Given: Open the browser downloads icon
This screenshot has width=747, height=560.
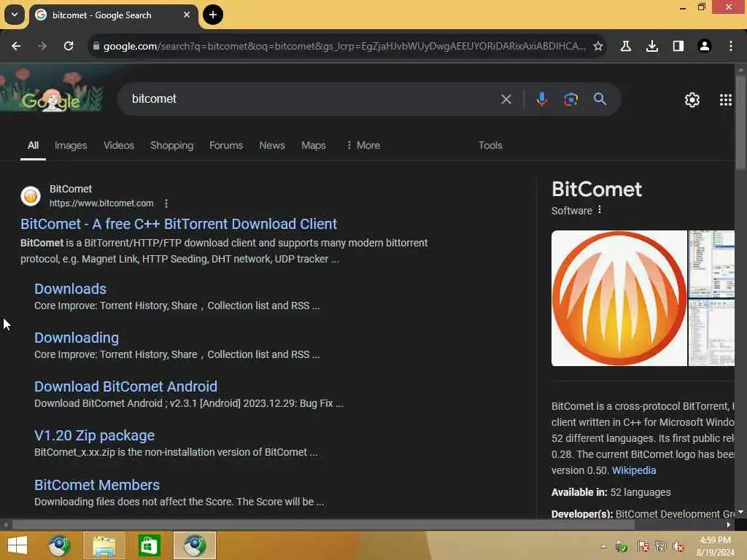Looking at the screenshot, I should [x=651, y=46].
